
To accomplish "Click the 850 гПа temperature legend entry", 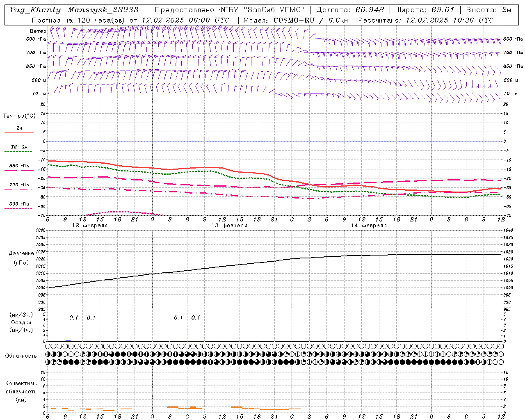I will tap(19, 168).
